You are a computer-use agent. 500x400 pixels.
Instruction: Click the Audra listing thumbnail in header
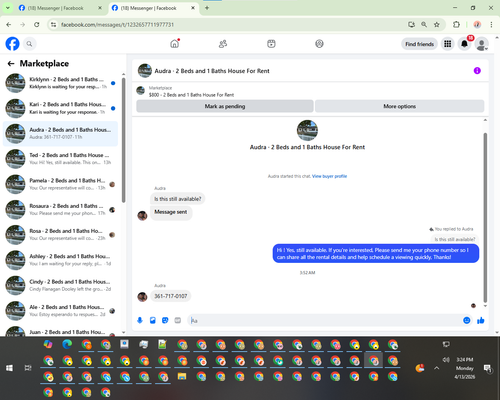click(145, 71)
